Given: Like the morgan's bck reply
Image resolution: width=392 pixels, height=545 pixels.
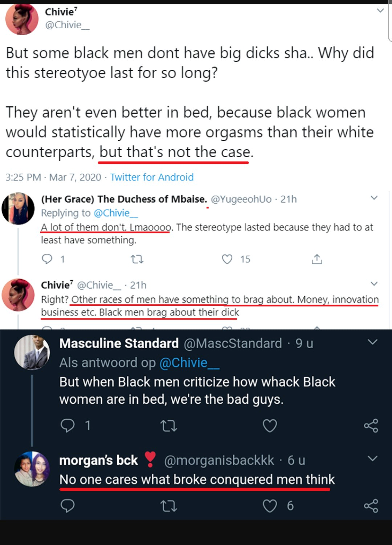Looking at the screenshot, I should pyautogui.click(x=270, y=505).
